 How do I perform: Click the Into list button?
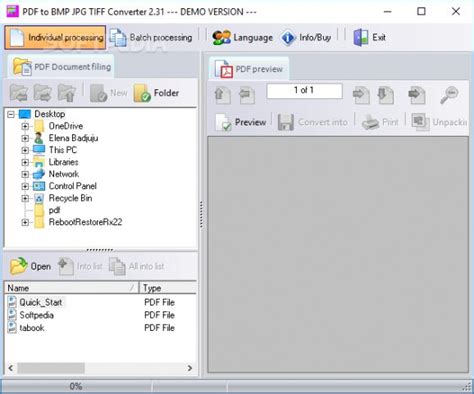click(80, 266)
